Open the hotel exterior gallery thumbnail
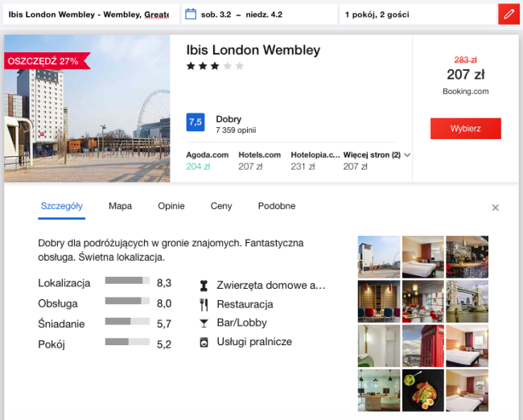 coord(379,257)
